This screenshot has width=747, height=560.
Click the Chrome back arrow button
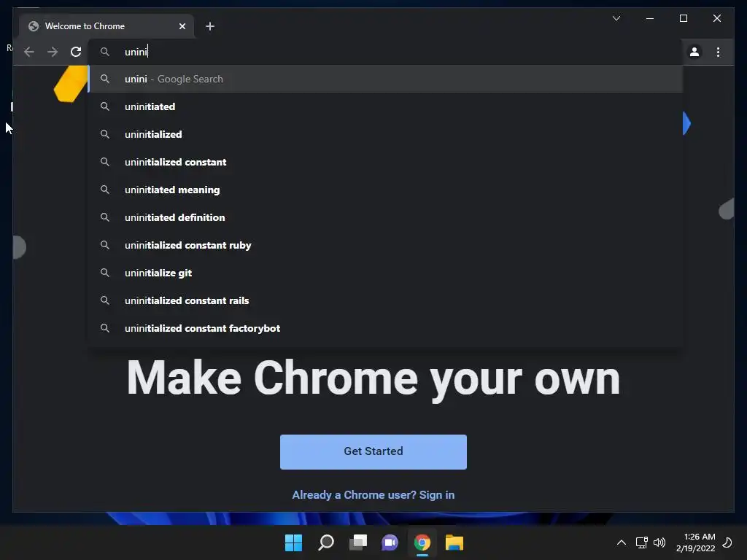(29, 52)
